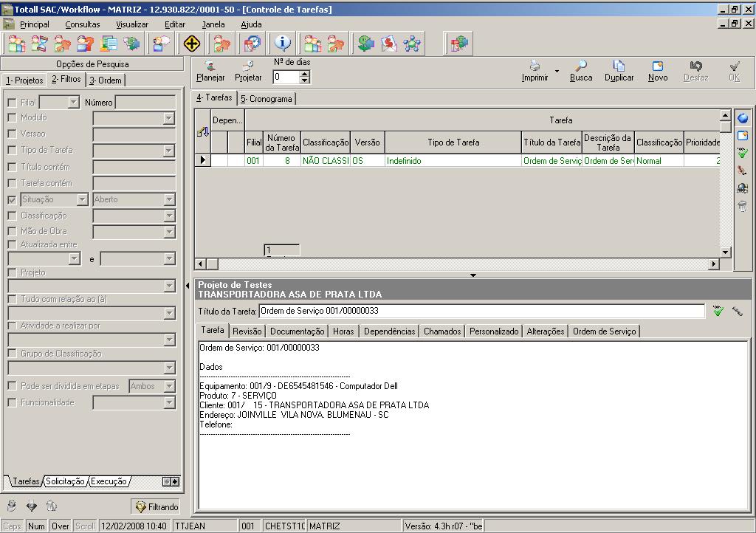The image size is (756, 533).
Task: Open the Tipo de Tarefa filter dropdown
Action: pos(169,151)
